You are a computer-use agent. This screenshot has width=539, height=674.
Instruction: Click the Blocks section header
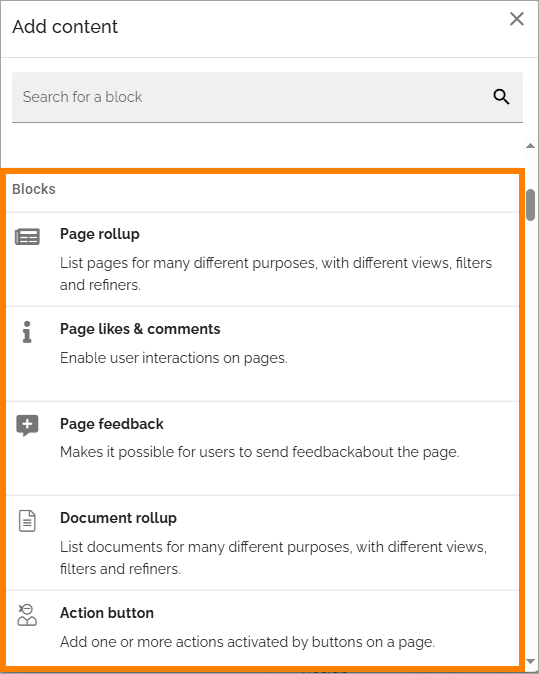click(34, 189)
